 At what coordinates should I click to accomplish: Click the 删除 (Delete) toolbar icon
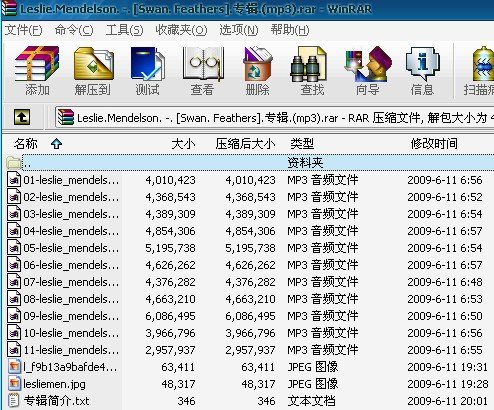tap(258, 64)
